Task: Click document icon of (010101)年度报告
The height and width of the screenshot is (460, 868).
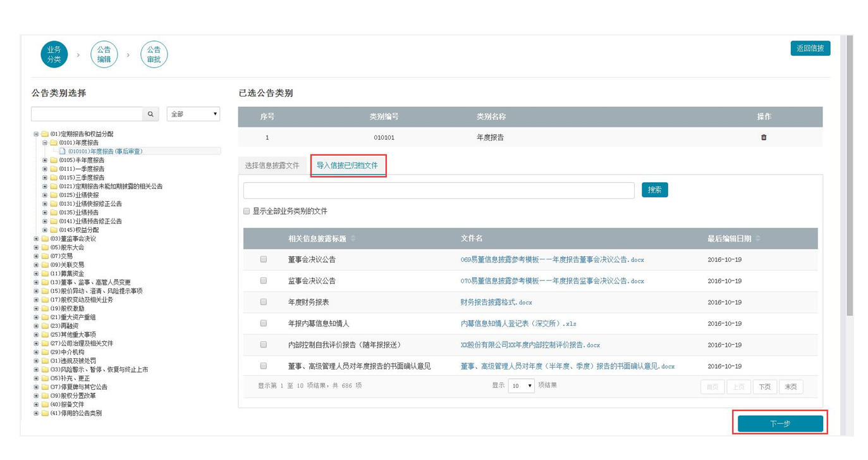Action: pos(63,151)
